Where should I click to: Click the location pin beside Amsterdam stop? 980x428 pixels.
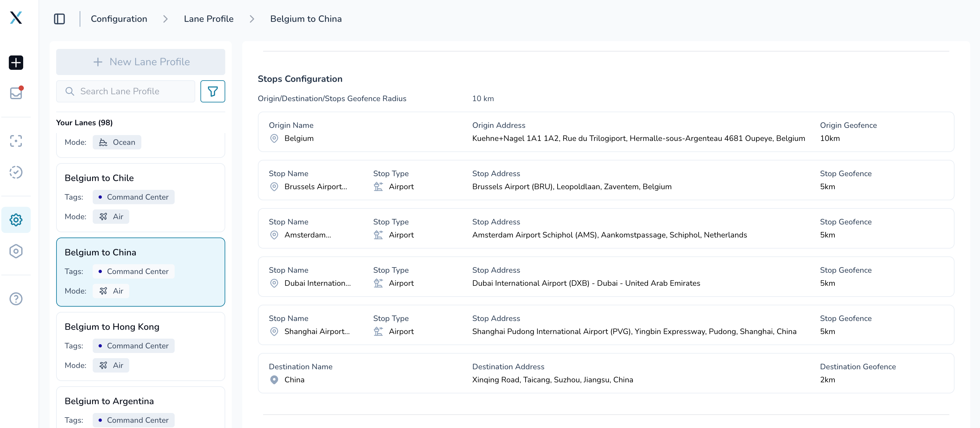point(274,235)
